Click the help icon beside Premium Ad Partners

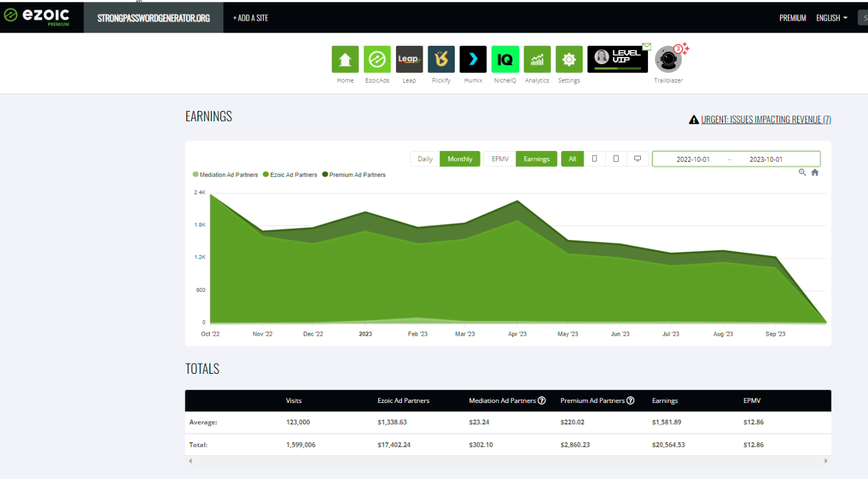(630, 401)
